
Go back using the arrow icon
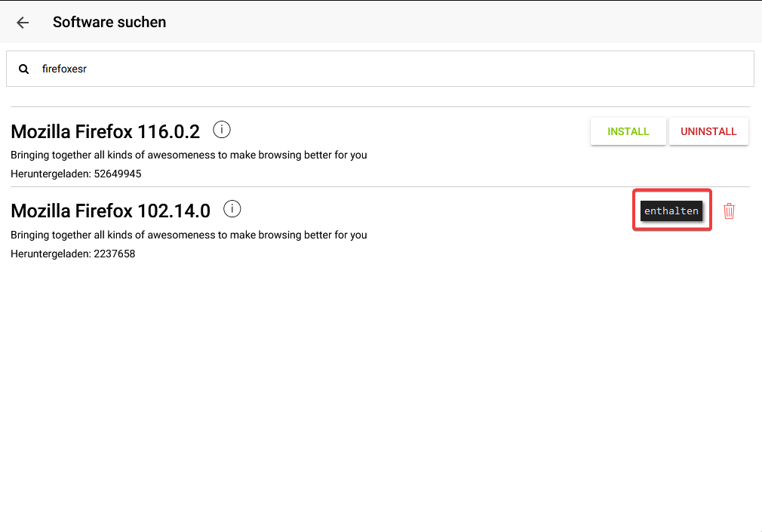pos(23,23)
